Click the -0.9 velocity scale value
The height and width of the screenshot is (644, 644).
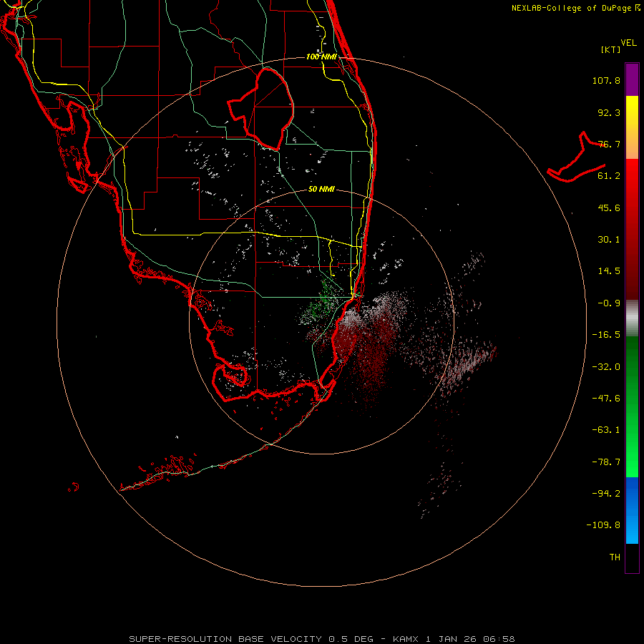click(x=609, y=303)
